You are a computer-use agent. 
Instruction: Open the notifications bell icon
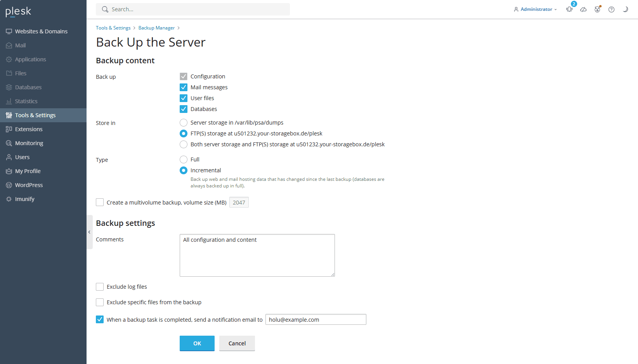coord(569,9)
